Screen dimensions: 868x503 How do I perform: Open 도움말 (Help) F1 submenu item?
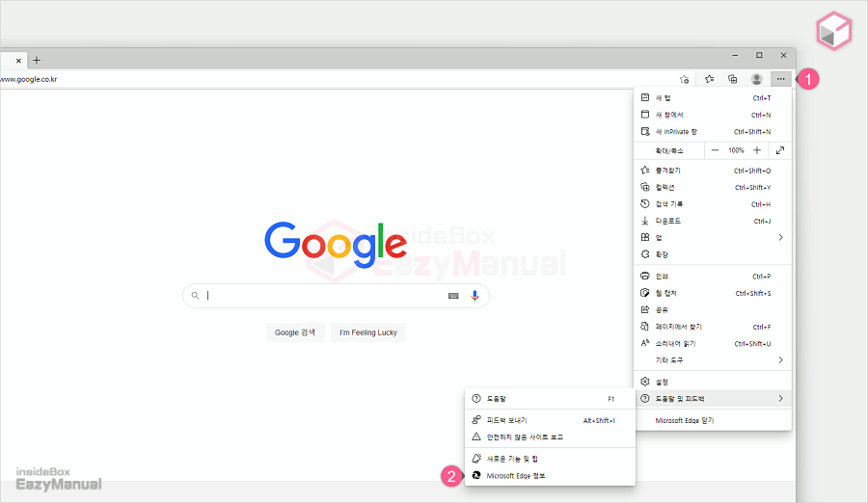coord(550,398)
